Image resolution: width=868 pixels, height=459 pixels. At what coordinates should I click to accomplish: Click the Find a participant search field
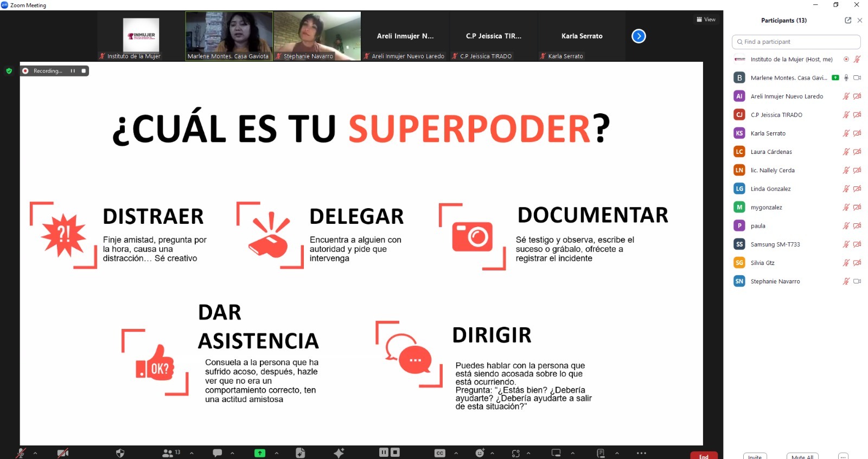[x=796, y=42]
